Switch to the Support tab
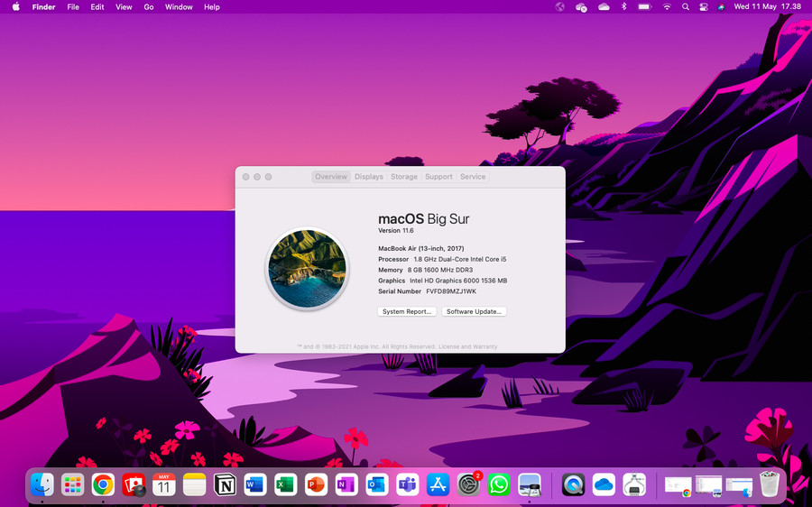The image size is (812, 507). click(438, 177)
